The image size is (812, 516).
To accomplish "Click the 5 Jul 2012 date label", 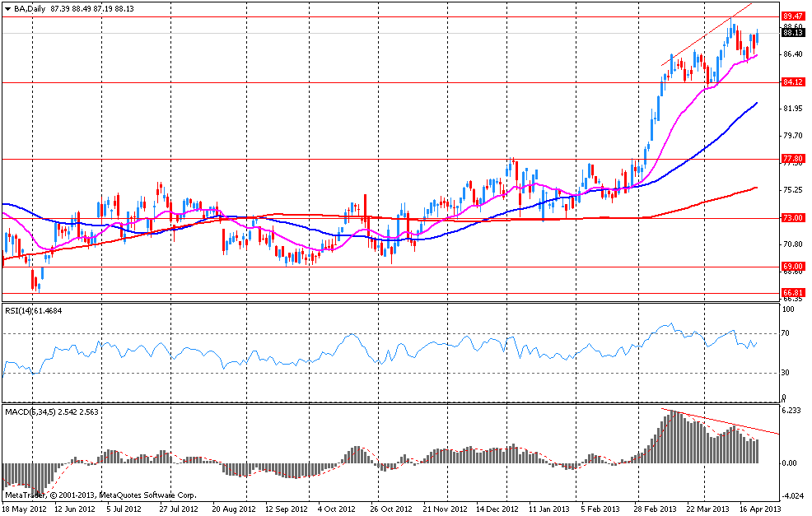I will (124, 509).
